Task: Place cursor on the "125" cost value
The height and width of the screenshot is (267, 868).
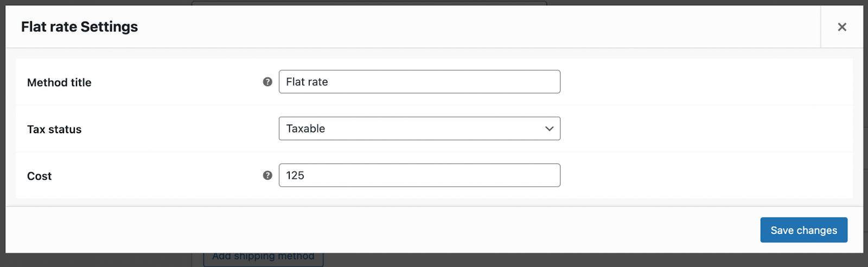Action: (295, 175)
